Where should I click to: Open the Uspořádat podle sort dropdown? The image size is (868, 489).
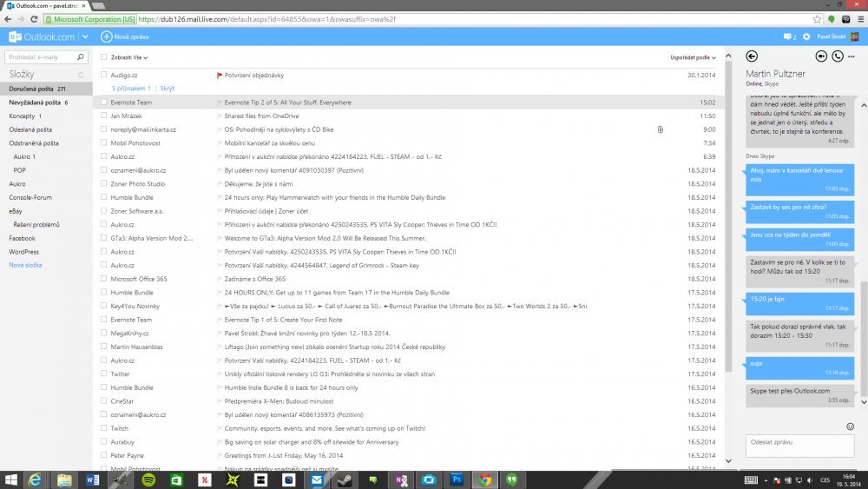tap(693, 57)
